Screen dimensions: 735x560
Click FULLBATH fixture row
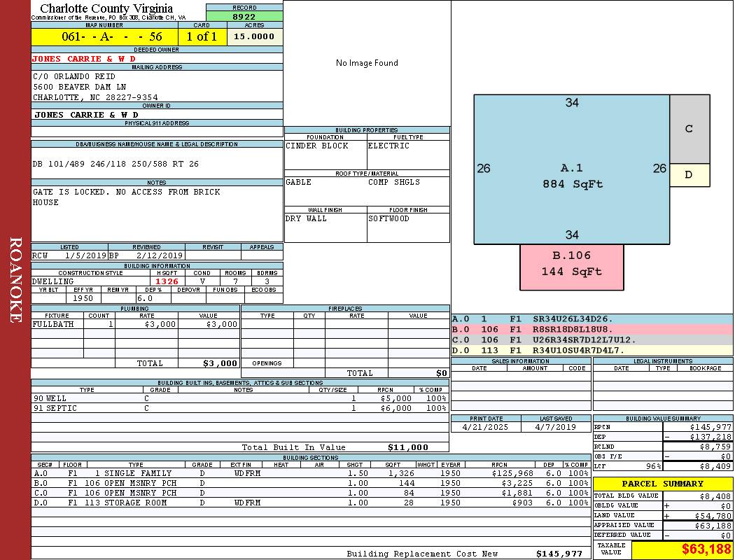tap(136, 324)
